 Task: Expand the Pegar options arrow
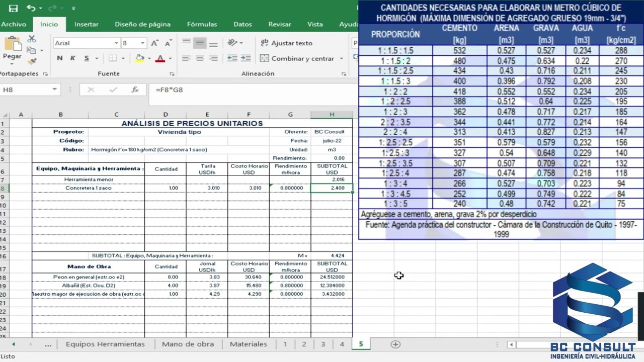[x=12, y=63]
